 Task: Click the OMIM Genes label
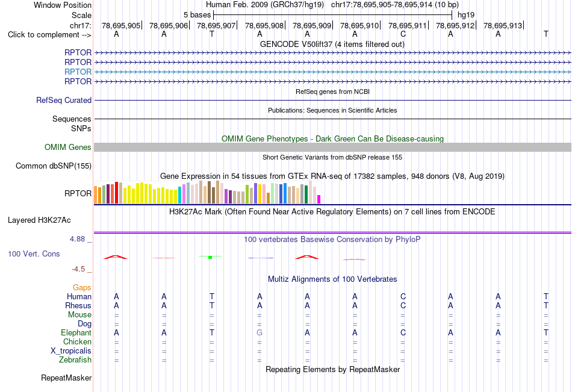pyautogui.click(x=67, y=147)
